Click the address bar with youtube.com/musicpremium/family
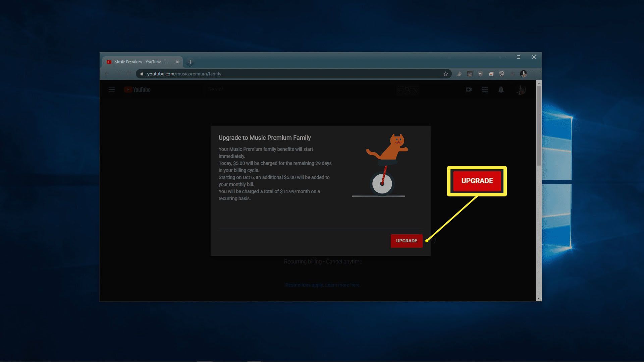 tap(293, 74)
